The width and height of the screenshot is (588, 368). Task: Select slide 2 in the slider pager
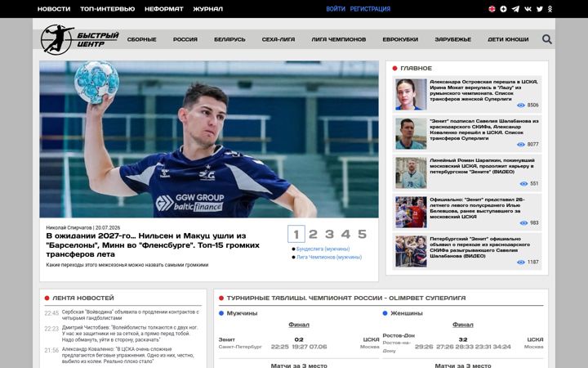click(x=313, y=234)
